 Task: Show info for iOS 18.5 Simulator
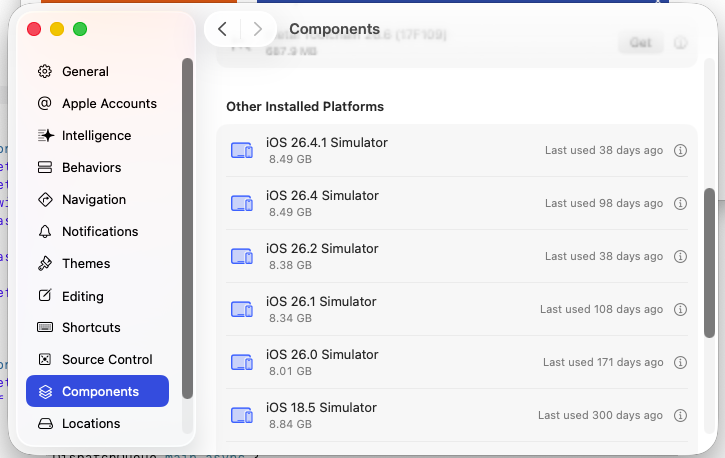click(680, 415)
